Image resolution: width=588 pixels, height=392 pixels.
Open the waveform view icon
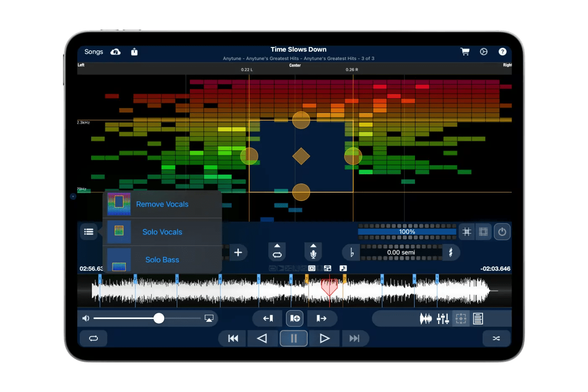[x=425, y=319]
